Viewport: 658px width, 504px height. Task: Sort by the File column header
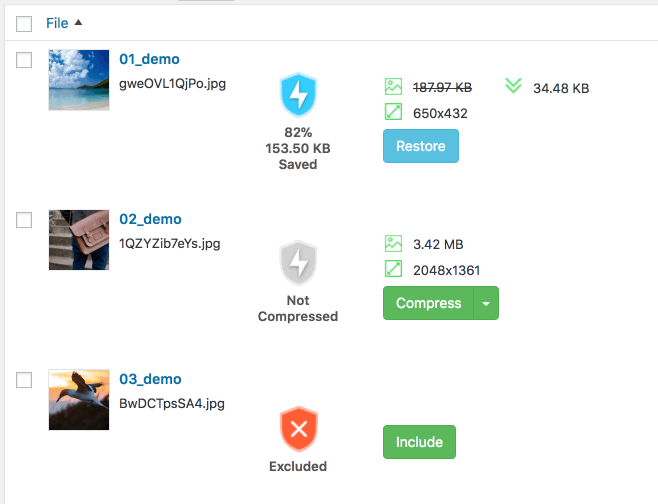point(57,23)
